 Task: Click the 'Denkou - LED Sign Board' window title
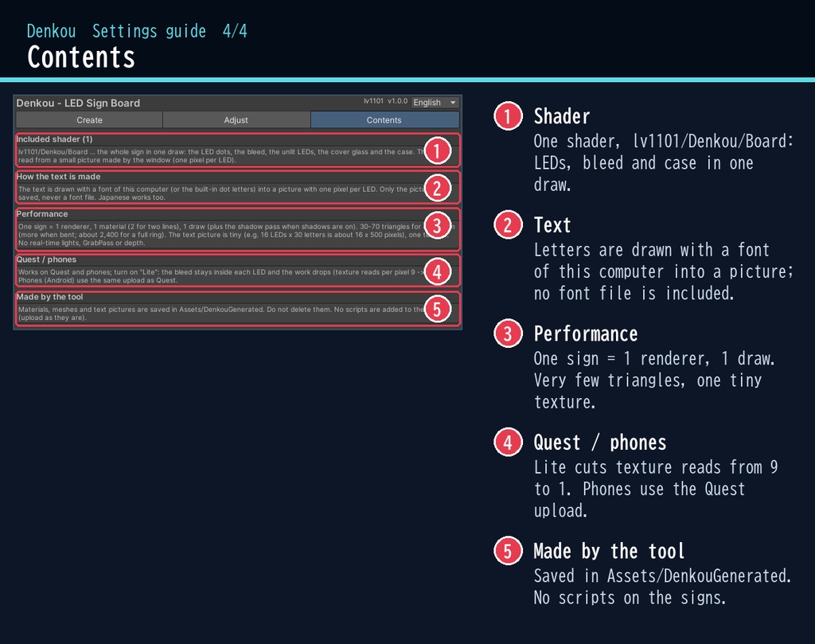[78, 103]
